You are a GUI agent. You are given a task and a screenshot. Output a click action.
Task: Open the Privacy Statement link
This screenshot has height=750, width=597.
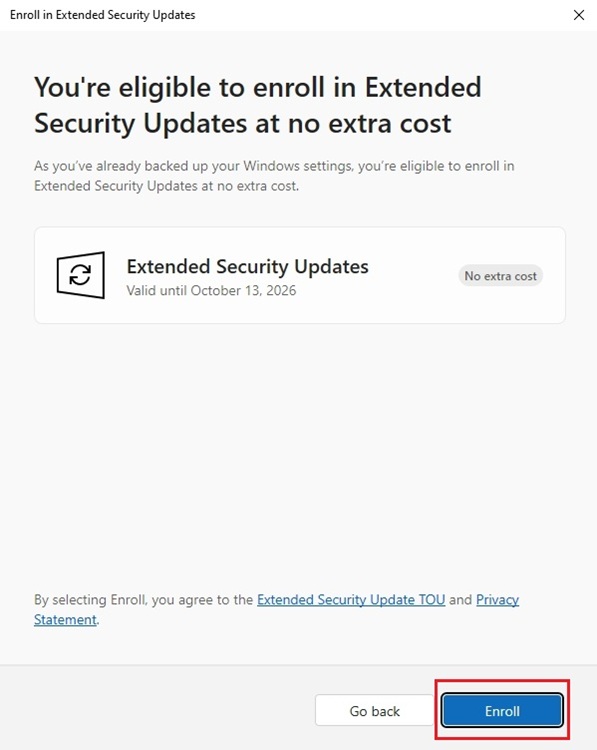click(x=276, y=609)
